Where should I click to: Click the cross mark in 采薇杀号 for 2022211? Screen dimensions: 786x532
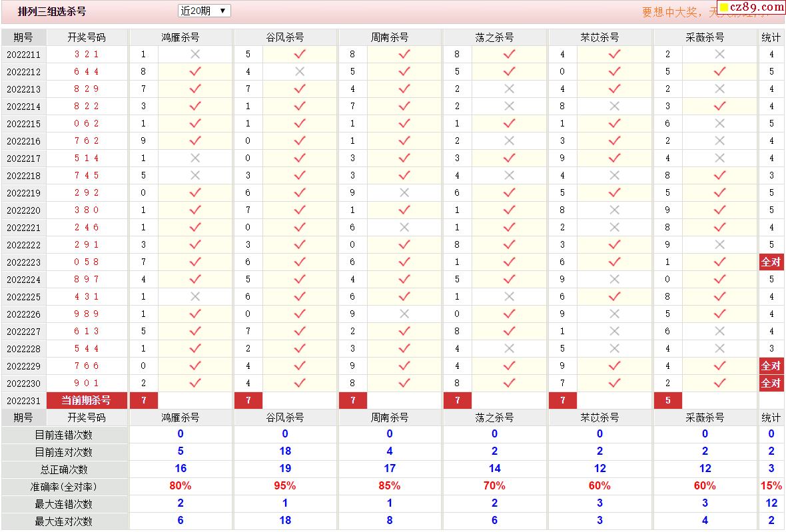point(720,54)
